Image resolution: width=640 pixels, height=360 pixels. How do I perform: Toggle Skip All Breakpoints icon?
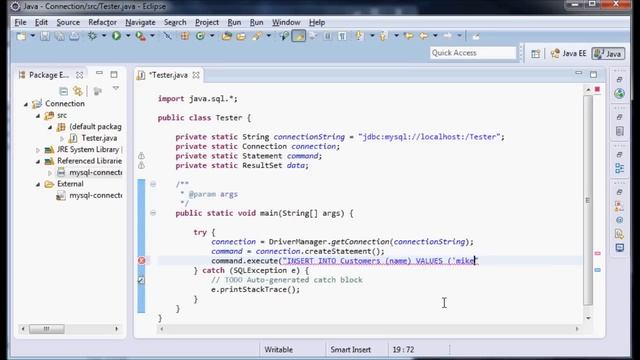tap(167, 36)
